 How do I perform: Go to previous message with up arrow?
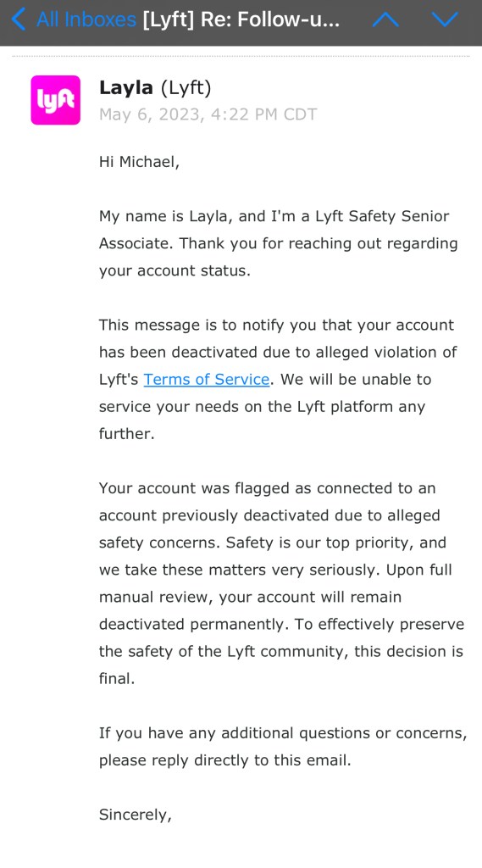coord(385,19)
